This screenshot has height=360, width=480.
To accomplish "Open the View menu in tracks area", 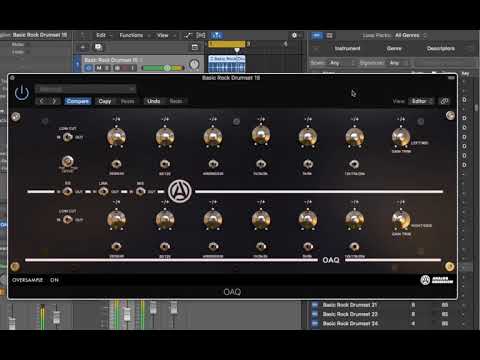I will tap(165, 35).
